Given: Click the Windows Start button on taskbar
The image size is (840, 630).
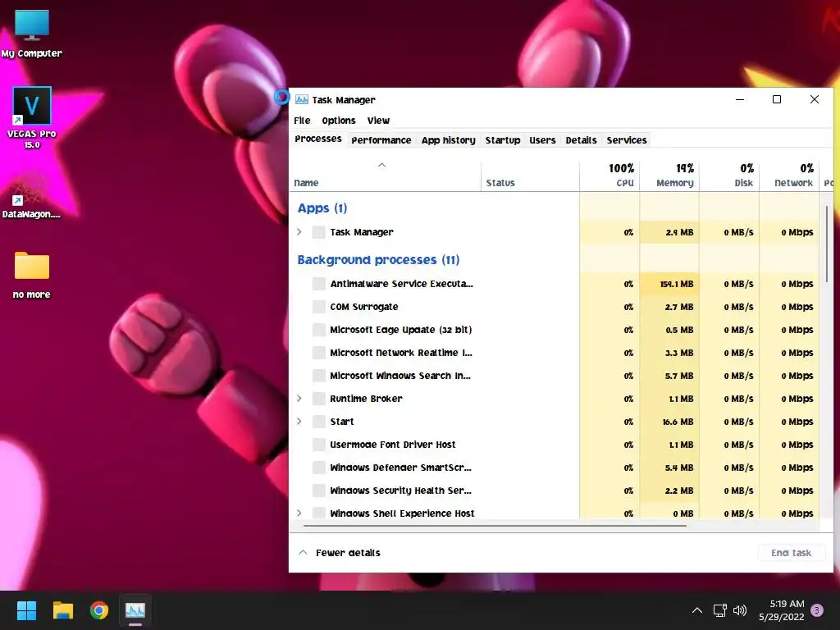Looking at the screenshot, I should pos(26,610).
